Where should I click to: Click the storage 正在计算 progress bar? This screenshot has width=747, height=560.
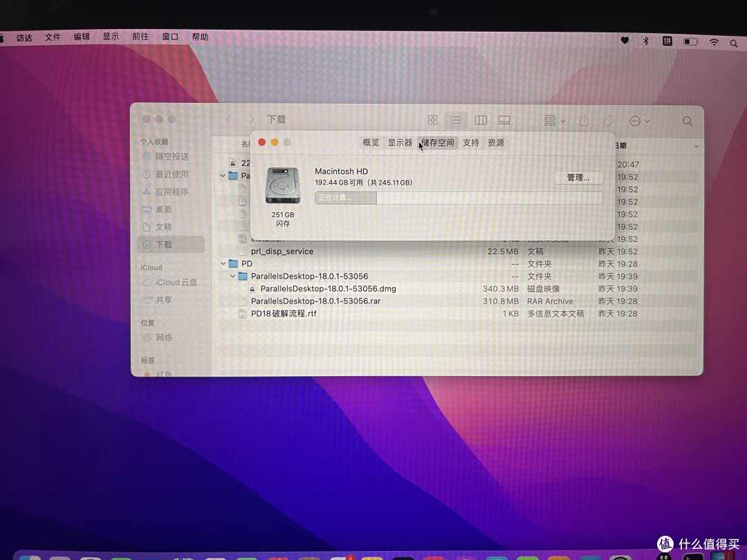click(x=459, y=198)
